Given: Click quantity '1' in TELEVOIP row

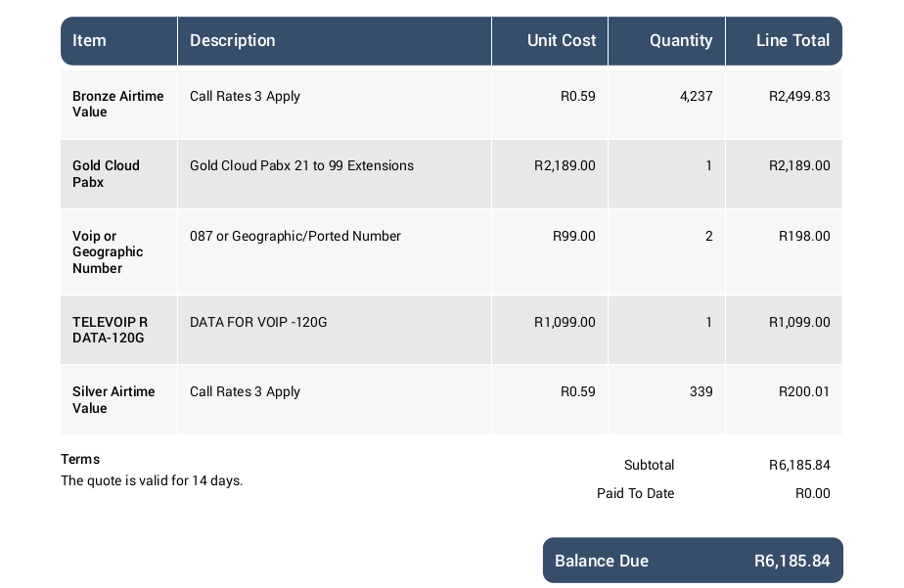Looking at the screenshot, I should (x=709, y=322).
